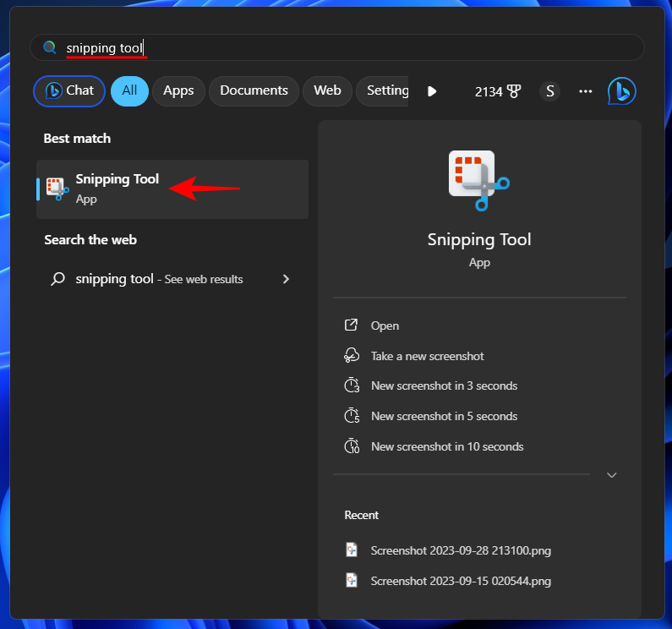
Task: Click the App label under Snipping Tool title
Action: [479, 262]
